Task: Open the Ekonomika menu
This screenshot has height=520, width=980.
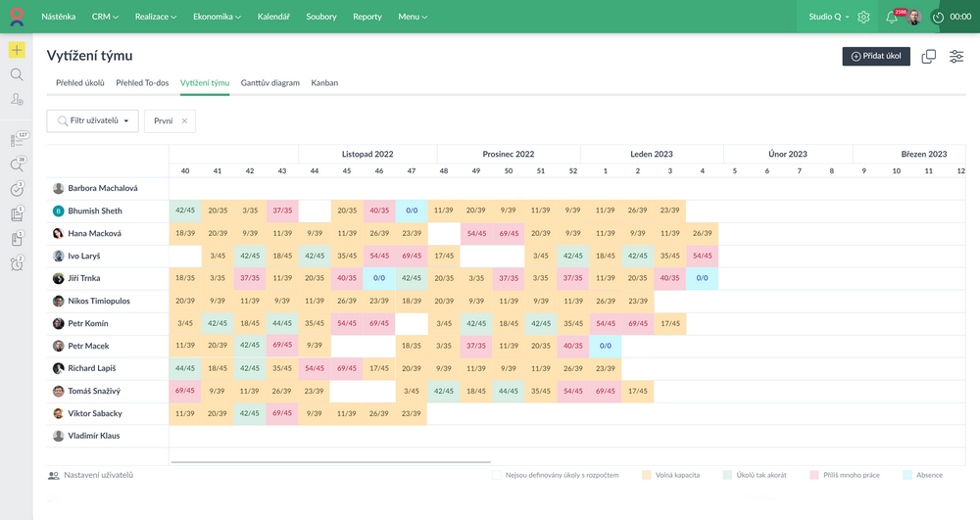Action: [x=218, y=17]
